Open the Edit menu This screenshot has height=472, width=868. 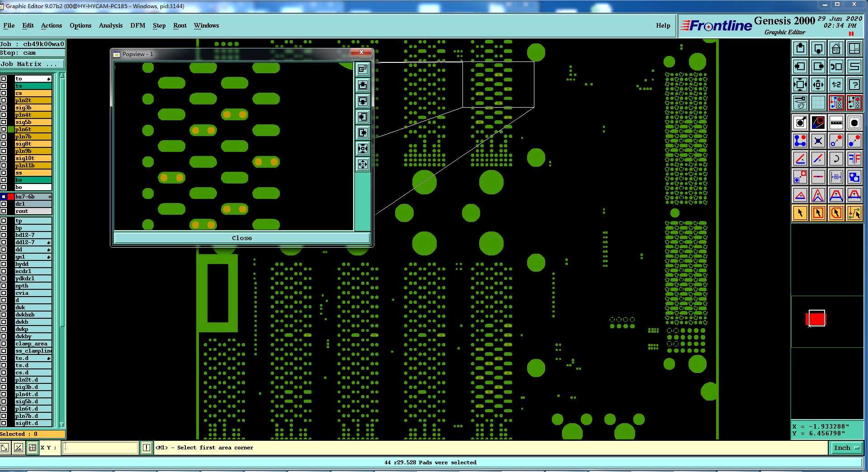click(28, 26)
